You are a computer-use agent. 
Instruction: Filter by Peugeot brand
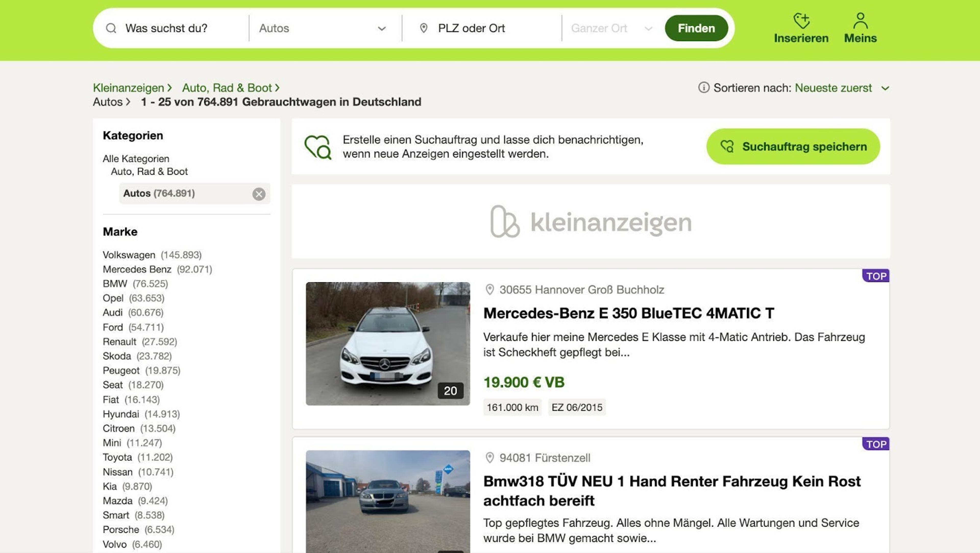point(121,371)
